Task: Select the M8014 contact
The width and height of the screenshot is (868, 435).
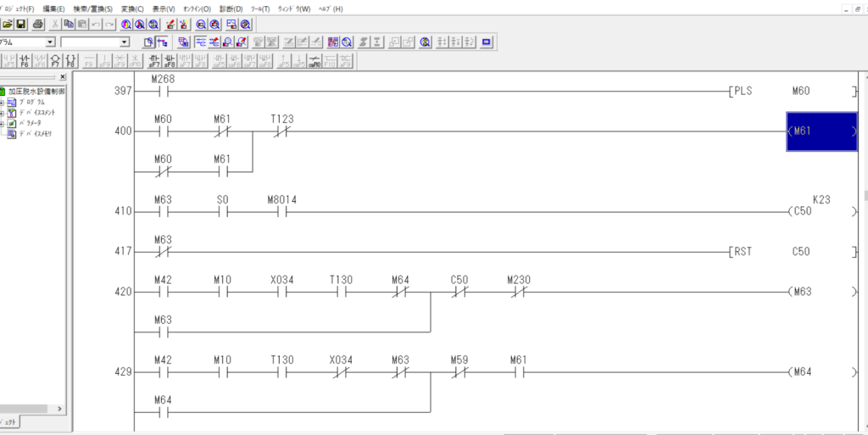Action: pos(281,206)
